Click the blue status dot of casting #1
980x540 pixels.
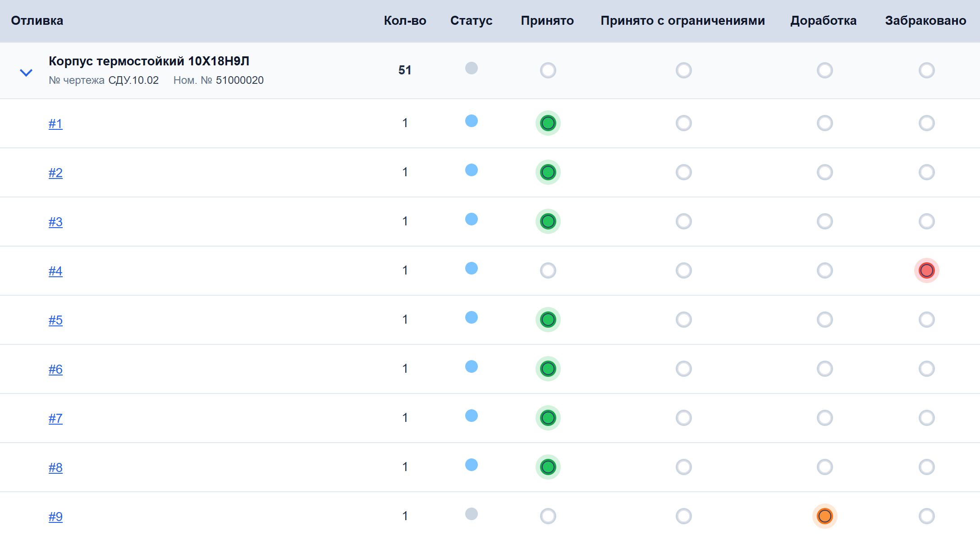[x=472, y=121]
